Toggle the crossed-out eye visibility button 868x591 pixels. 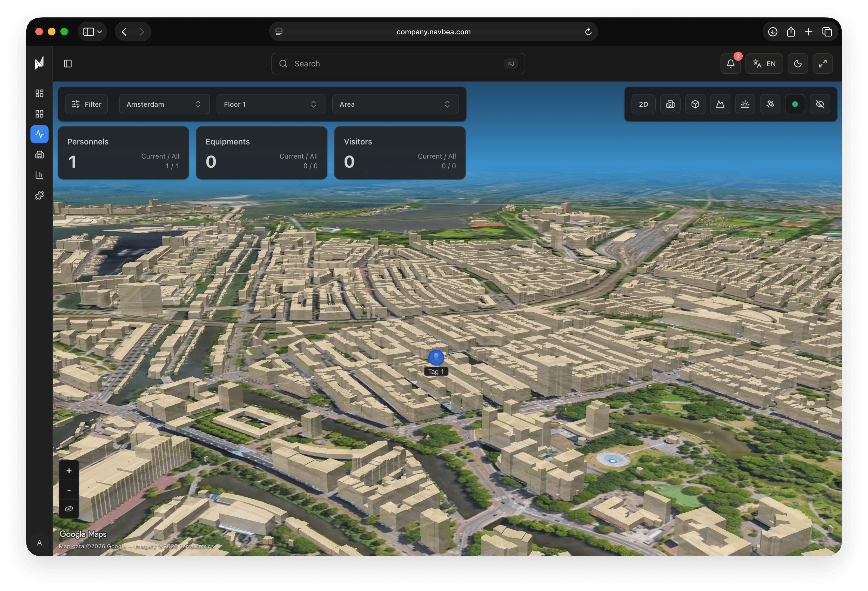[820, 104]
